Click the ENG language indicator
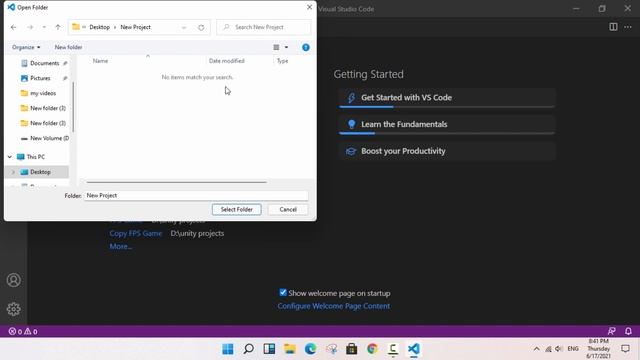Viewport: 640px width, 360px height. coord(573,349)
